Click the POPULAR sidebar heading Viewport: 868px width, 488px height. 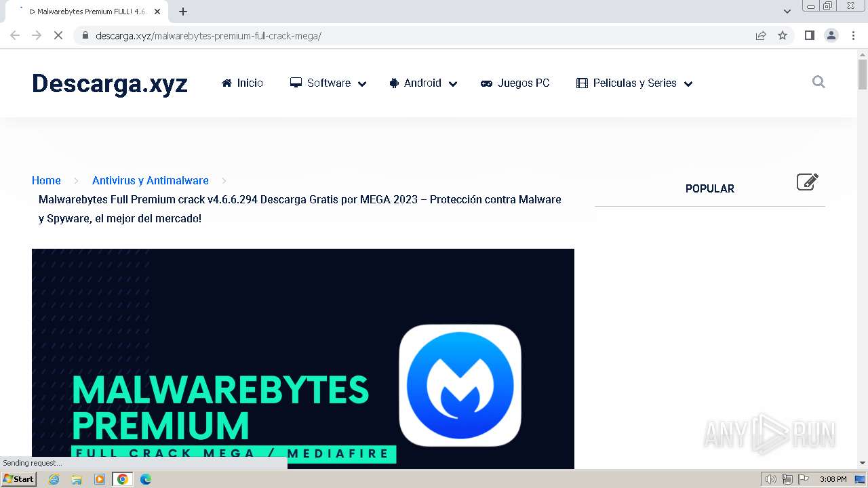pyautogui.click(x=710, y=188)
